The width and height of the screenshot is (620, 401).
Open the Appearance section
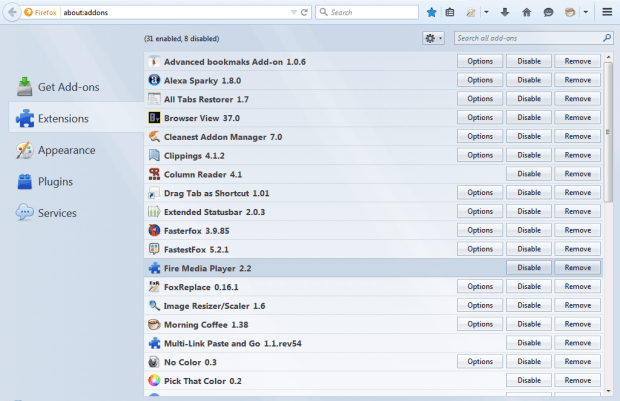pos(56,150)
